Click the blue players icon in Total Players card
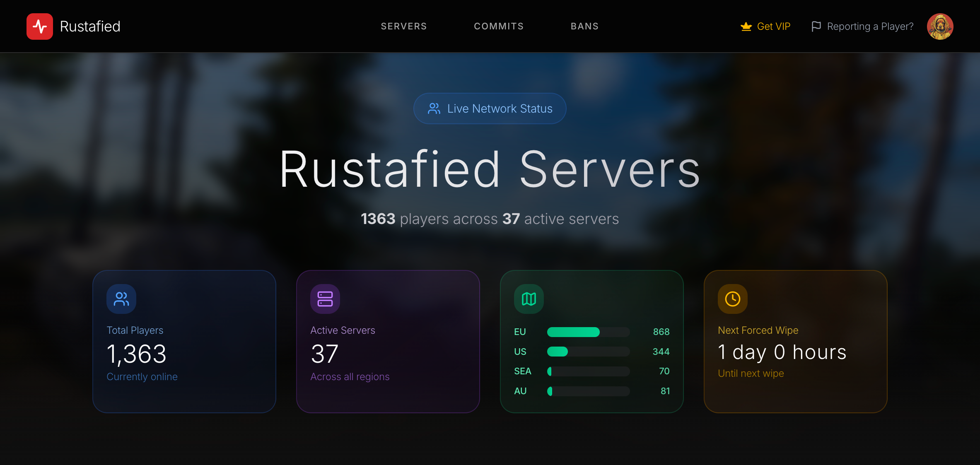Image resolution: width=980 pixels, height=465 pixels. [121, 299]
